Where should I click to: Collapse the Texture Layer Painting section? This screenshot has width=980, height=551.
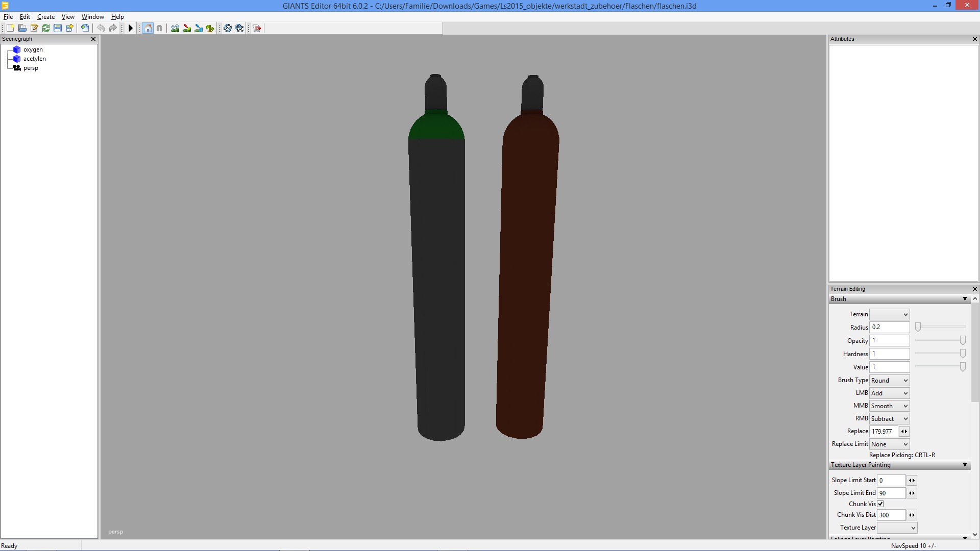click(965, 465)
